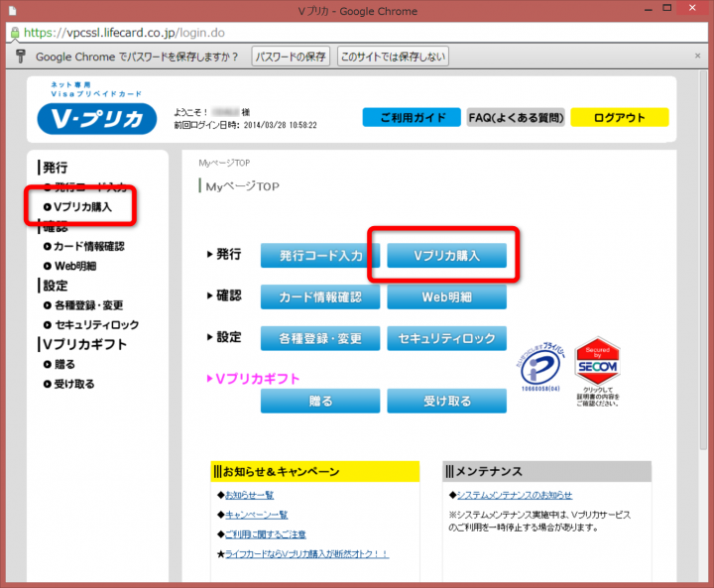
Task: Open ご利用ガイド
Action: (412, 118)
